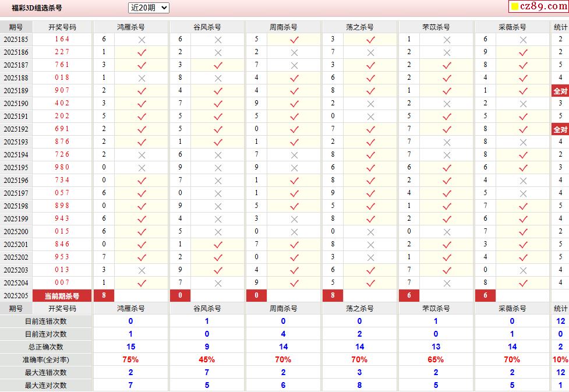
Task: Click the check mark for 鸿雁杀号 in row 2025200
Action: point(142,232)
